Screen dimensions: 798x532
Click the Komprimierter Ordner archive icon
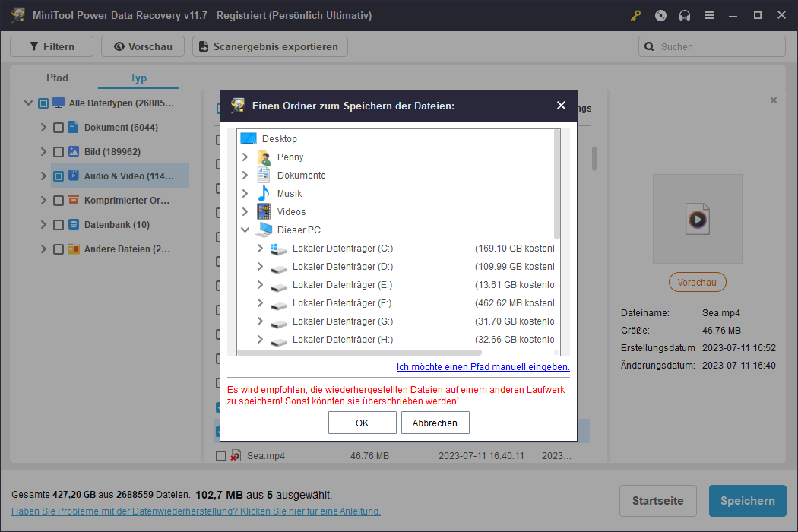74,200
